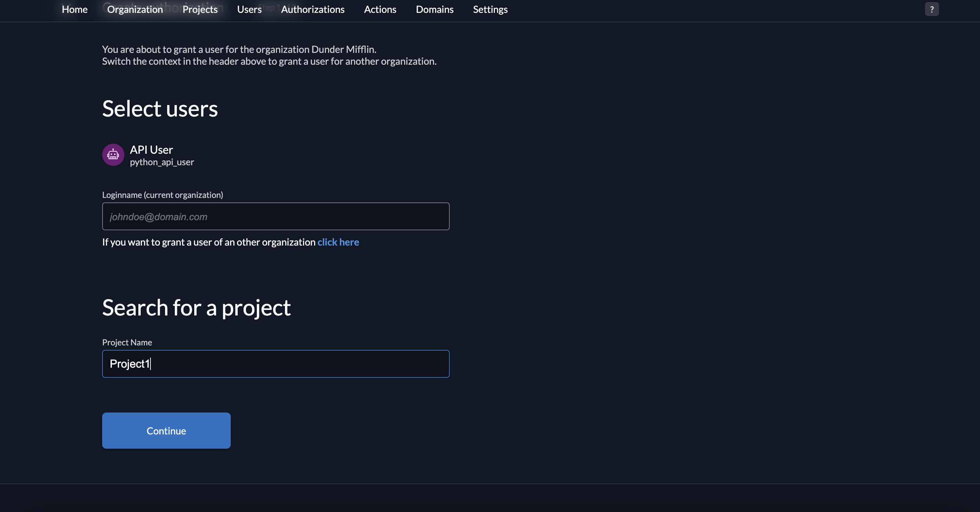Click the help question mark button
This screenshot has width=980, height=512.
932,9
